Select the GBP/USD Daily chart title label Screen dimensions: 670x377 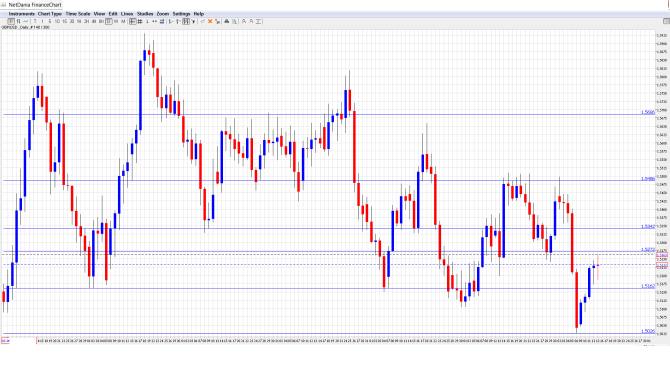[26, 27]
